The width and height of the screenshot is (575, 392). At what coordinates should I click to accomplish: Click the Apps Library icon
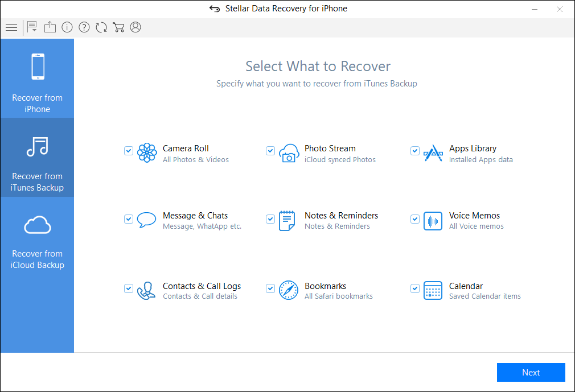[x=433, y=154]
